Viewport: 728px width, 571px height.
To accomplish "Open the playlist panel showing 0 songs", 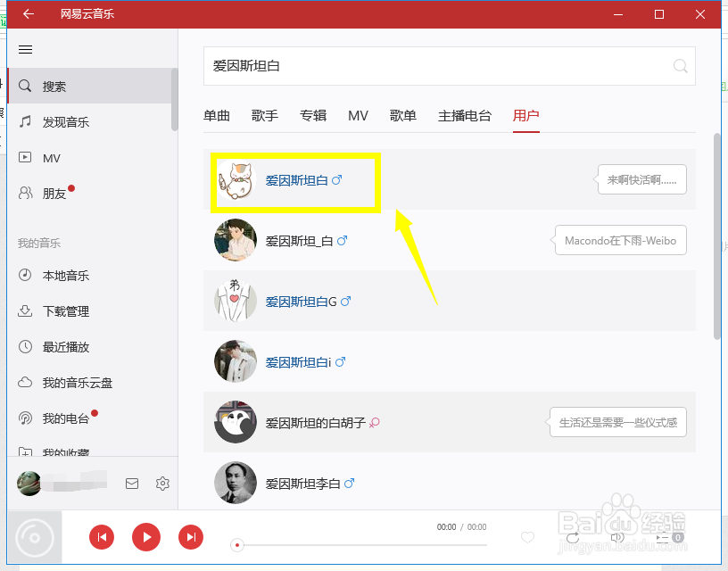I will coord(666,538).
